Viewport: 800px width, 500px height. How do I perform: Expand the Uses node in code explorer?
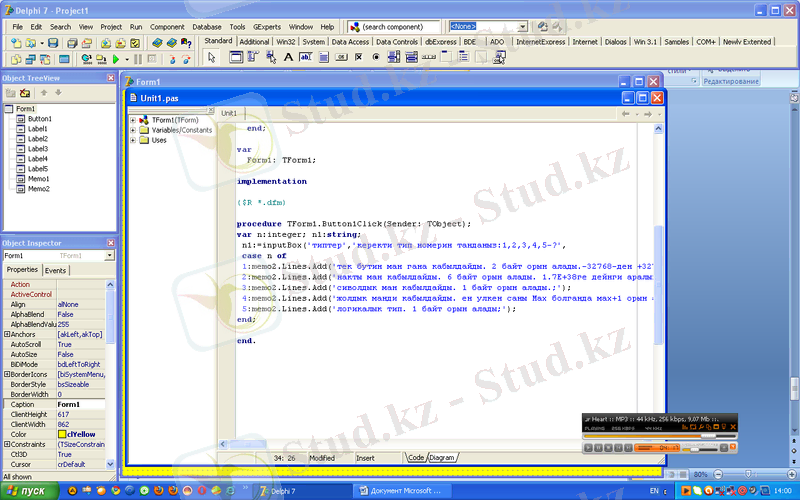[133, 140]
